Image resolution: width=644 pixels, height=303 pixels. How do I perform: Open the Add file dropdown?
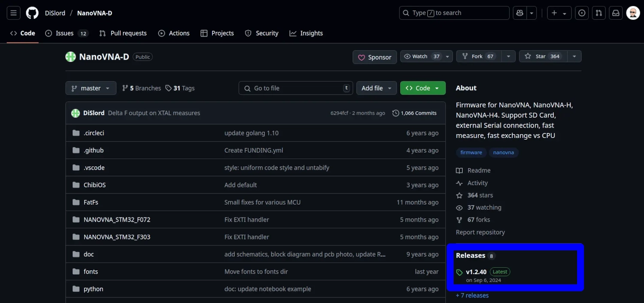coord(376,88)
